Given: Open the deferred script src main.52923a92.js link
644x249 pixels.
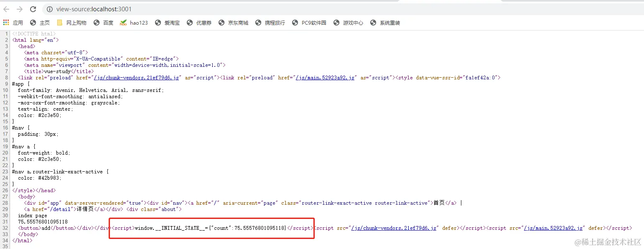Looking at the screenshot, I should [x=553, y=228].
